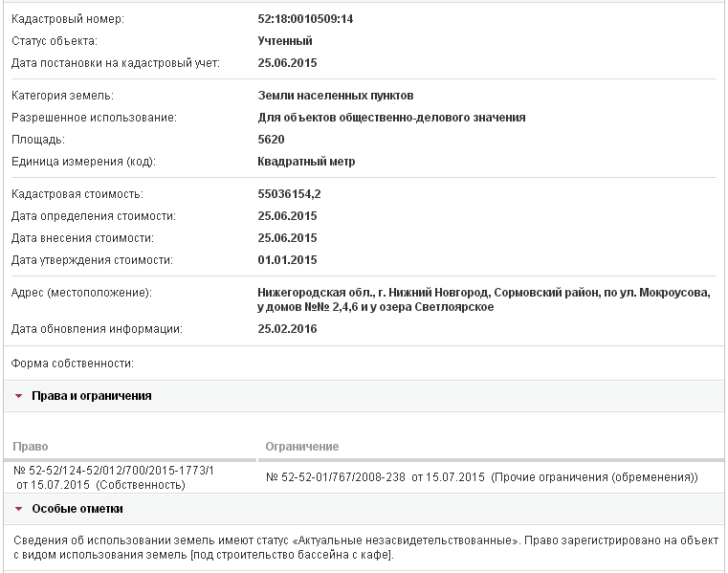Click the Земли населенных пунктов category value
The height and width of the screenshot is (573, 728).
(336, 96)
